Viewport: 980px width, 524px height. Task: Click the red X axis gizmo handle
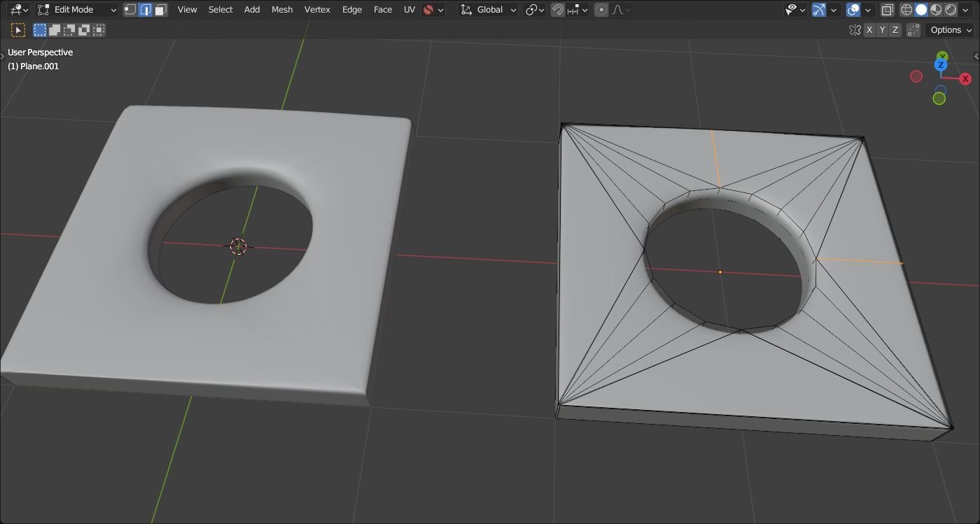point(965,79)
